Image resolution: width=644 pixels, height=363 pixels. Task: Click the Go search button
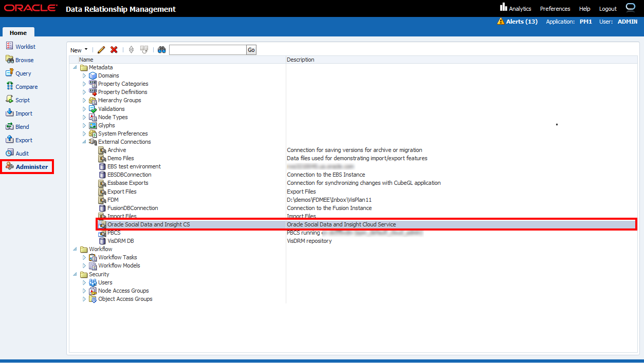(x=251, y=50)
